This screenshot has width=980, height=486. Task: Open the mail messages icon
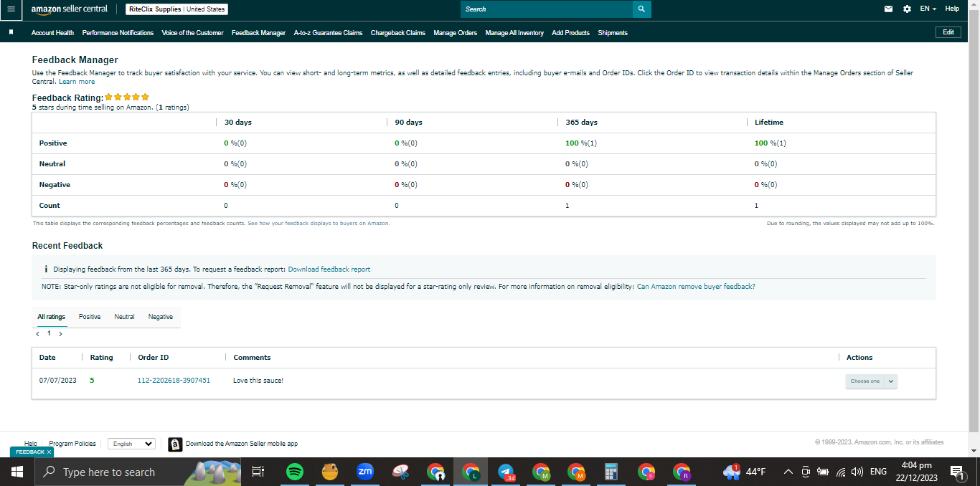coord(889,9)
